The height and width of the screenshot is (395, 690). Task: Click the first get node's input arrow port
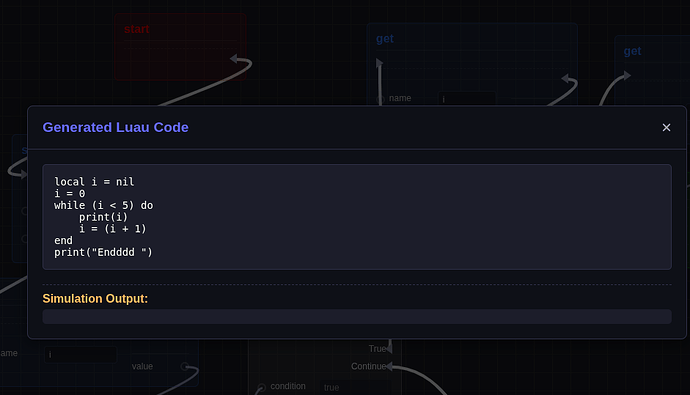coord(379,63)
